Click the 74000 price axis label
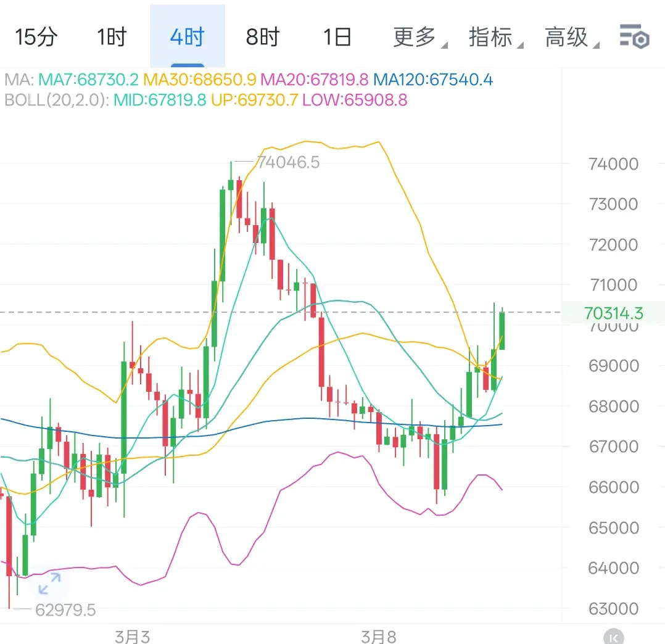The width and height of the screenshot is (665, 644). click(x=613, y=164)
